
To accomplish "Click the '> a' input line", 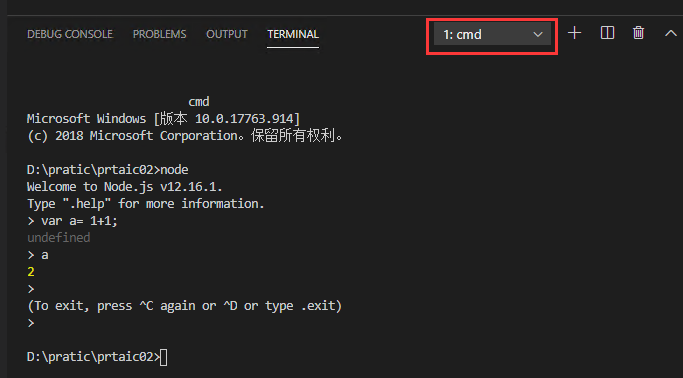I will coord(38,255).
